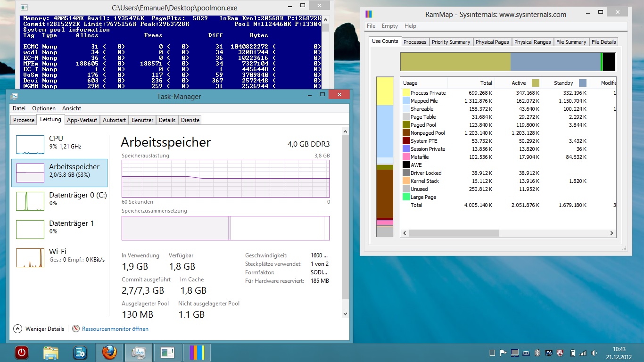The width and height of the screenshot is (644, 362).
Task: Click the Intel graphics monitor tray icon
Action: (x=549, y=353)
